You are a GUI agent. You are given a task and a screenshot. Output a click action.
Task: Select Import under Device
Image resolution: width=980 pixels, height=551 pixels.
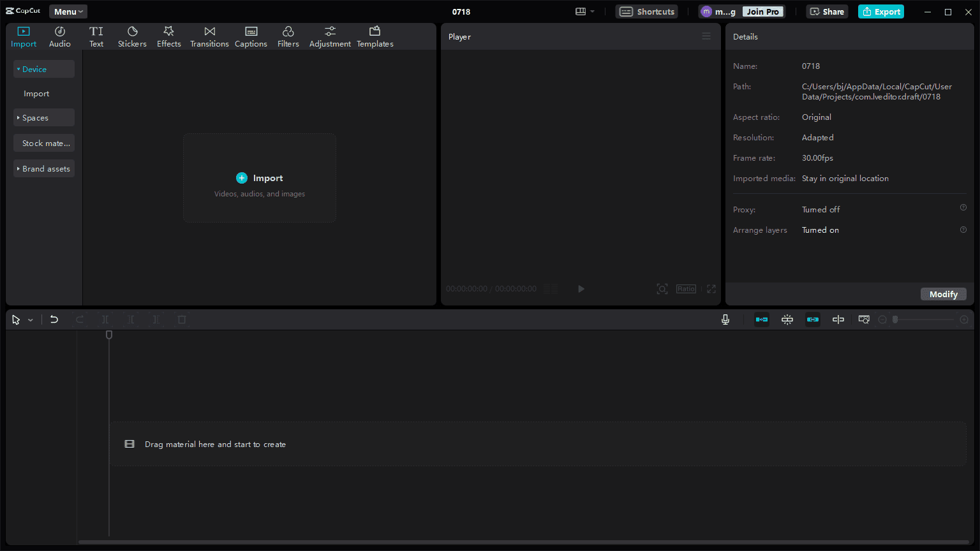36,94
